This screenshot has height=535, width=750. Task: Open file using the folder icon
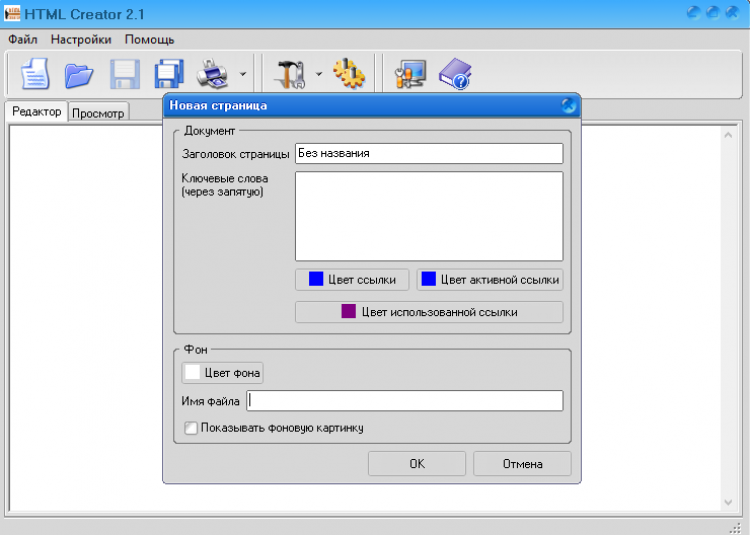(79, 75)
